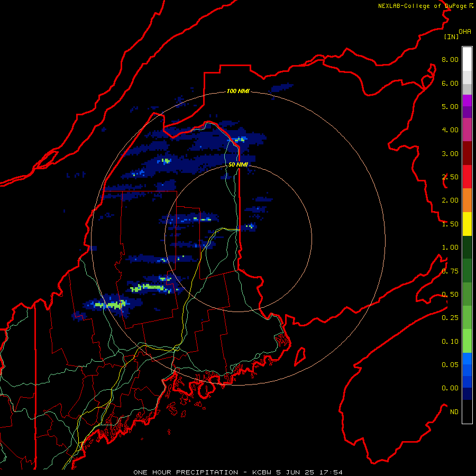Pick the dark red swatch in the colorbar

467,153
